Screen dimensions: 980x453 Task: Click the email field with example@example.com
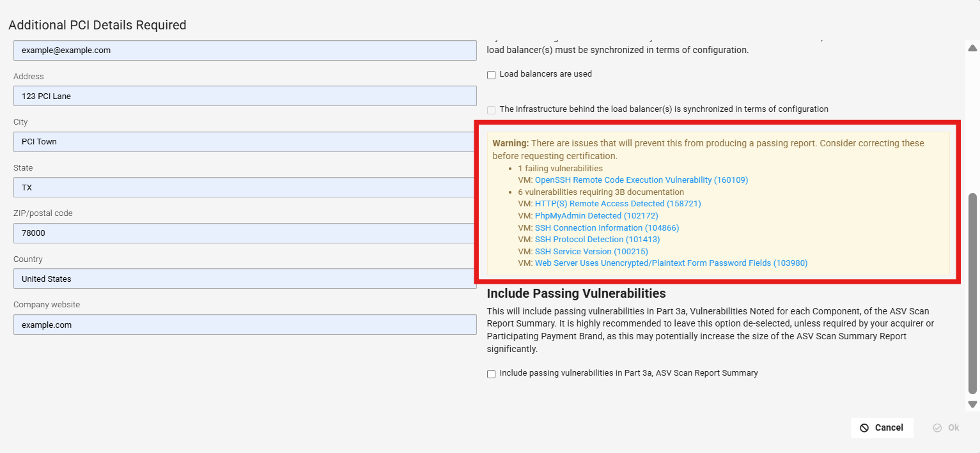click(245, 50)
